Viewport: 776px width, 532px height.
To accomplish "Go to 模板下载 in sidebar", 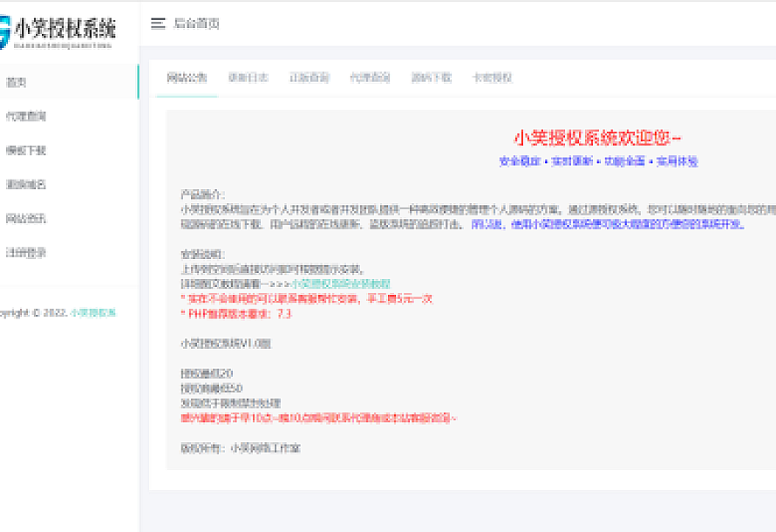I will [26, 151].
